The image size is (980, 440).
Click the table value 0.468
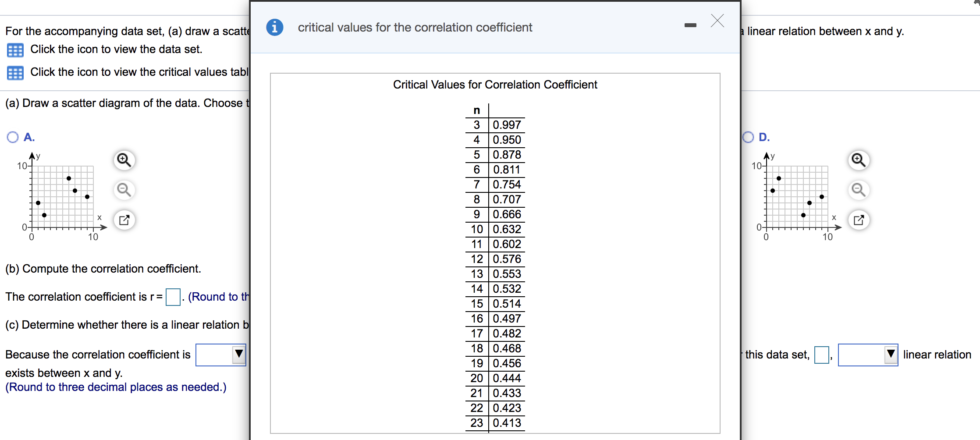pos(507,348)
